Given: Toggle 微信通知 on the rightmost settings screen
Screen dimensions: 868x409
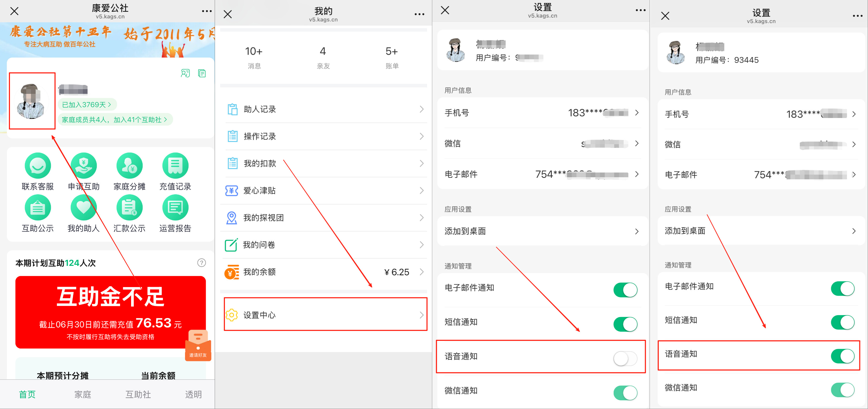Looking at the screenshot, I should (842, 390).
